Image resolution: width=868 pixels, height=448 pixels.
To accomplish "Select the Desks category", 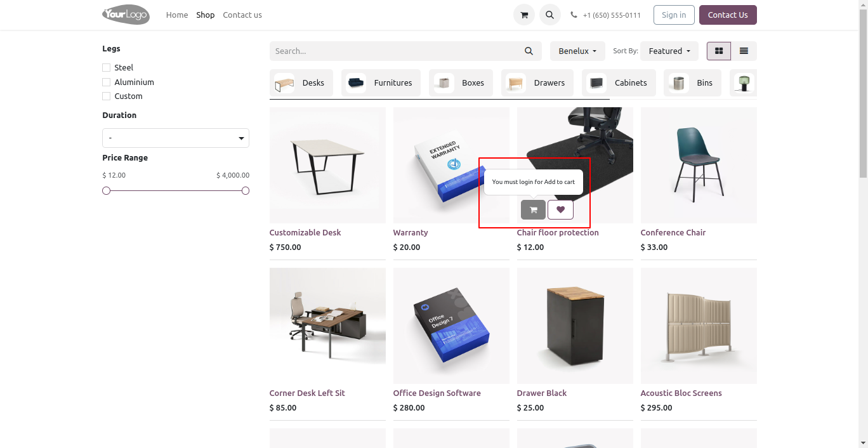I will click(301, 82).
